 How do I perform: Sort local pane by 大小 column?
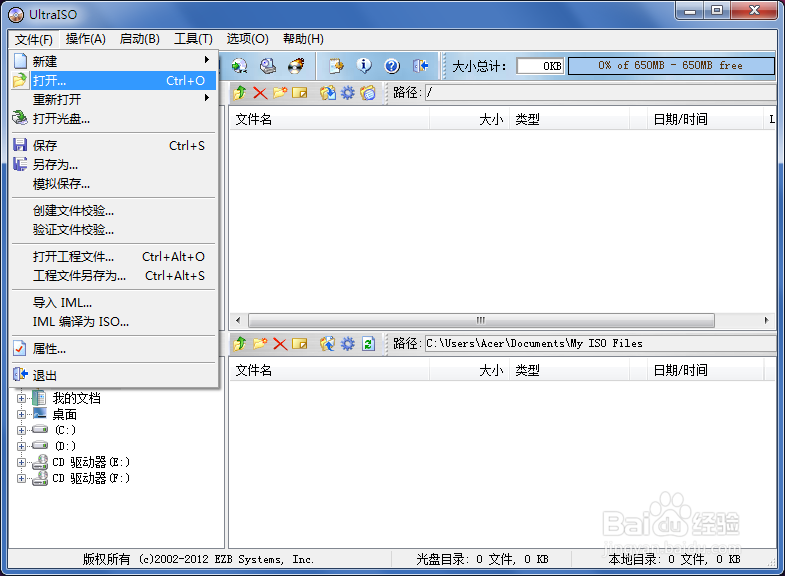click(469, 370)
